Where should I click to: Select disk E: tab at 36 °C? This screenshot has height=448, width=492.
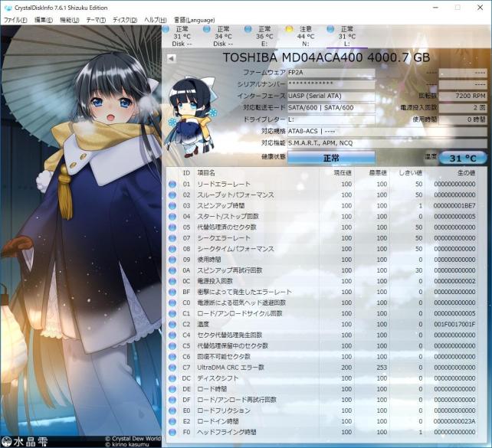coord(264,36)
